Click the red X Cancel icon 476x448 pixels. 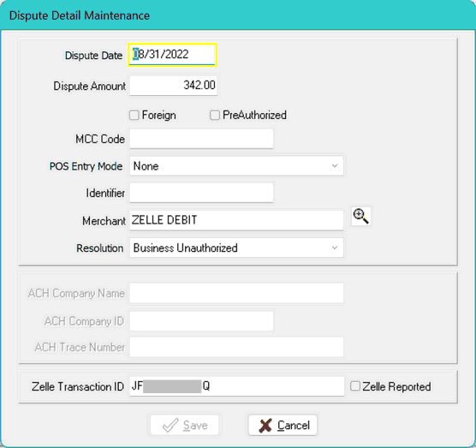tap(265, 425)
